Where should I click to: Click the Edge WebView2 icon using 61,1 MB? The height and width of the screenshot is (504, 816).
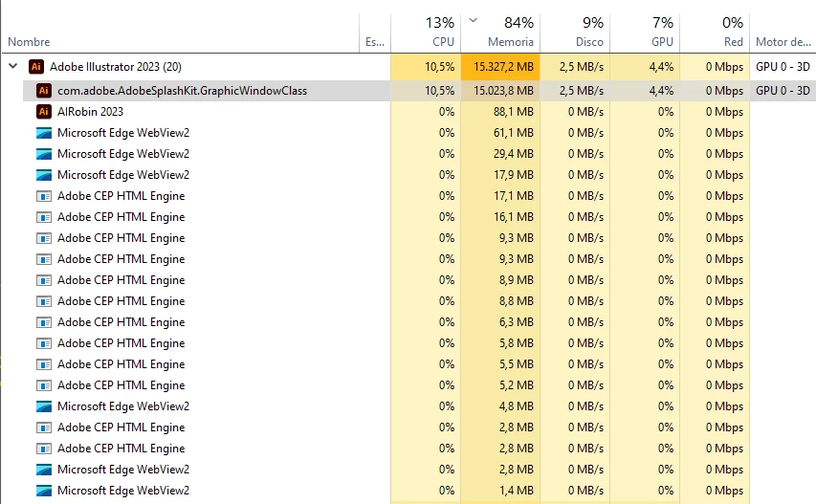point(44,133)
